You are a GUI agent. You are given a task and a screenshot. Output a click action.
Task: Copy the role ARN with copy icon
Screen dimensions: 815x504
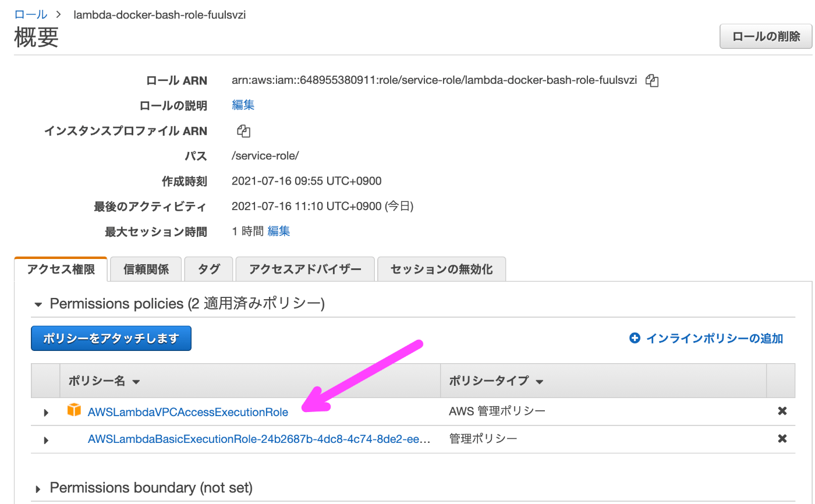tap(652, 81)
